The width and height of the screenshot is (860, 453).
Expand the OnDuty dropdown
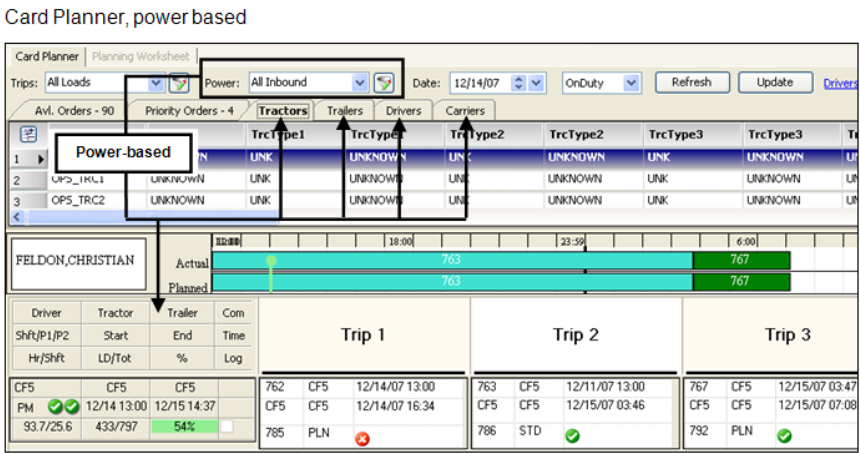(x=631, y=83)
